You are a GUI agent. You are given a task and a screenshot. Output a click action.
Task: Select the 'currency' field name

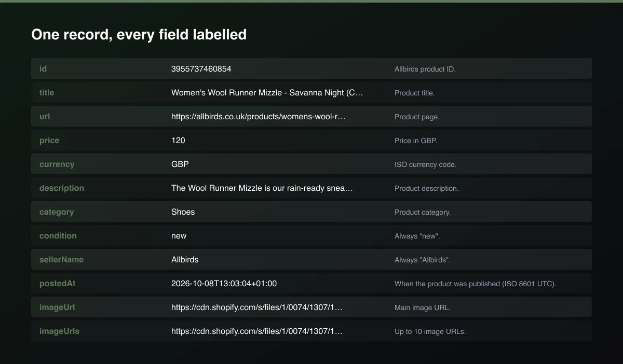57,164
